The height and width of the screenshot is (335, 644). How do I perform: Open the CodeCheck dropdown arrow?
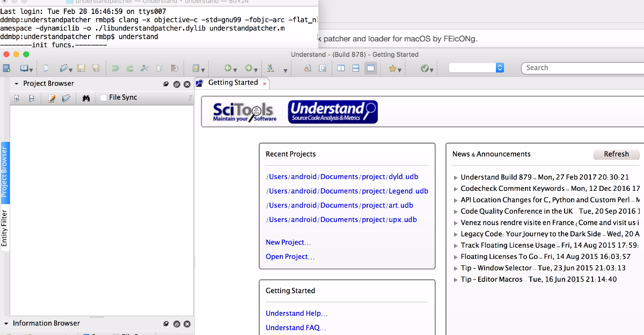(x=433, y=70)
